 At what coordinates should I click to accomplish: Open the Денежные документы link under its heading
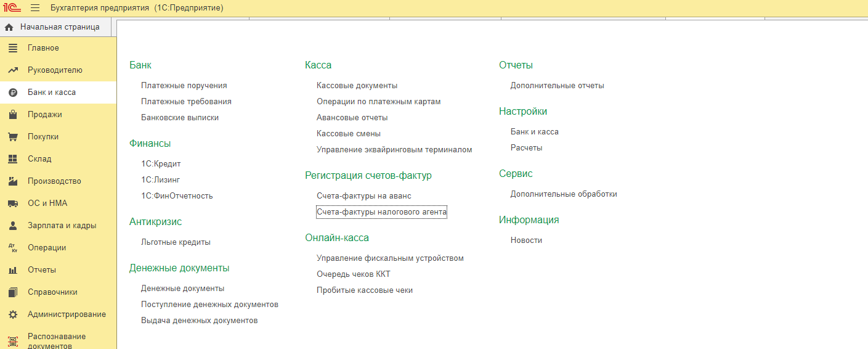click(x=182, y=289)
